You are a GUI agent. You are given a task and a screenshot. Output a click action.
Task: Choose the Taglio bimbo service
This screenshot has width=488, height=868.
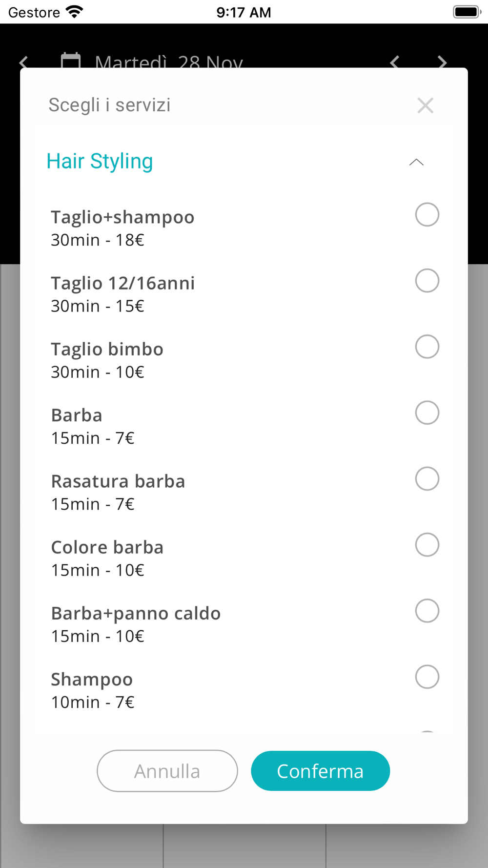pos(427,347)
